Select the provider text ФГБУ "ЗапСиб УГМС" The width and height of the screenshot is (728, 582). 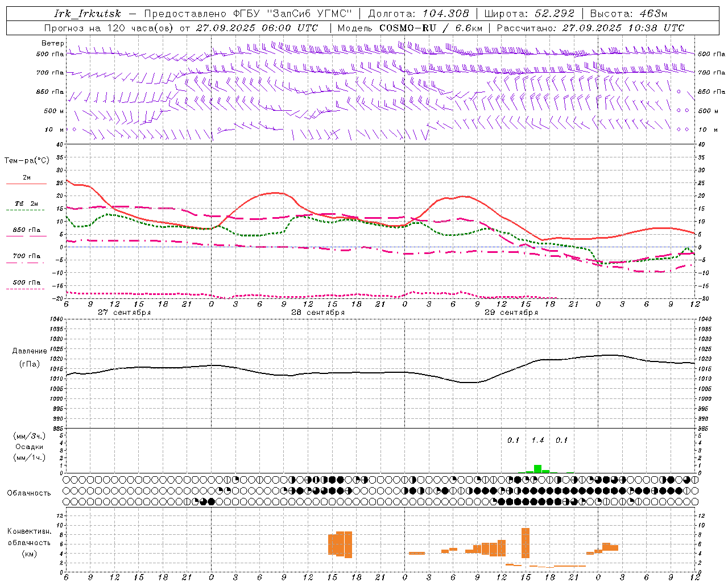click(293, 14)
